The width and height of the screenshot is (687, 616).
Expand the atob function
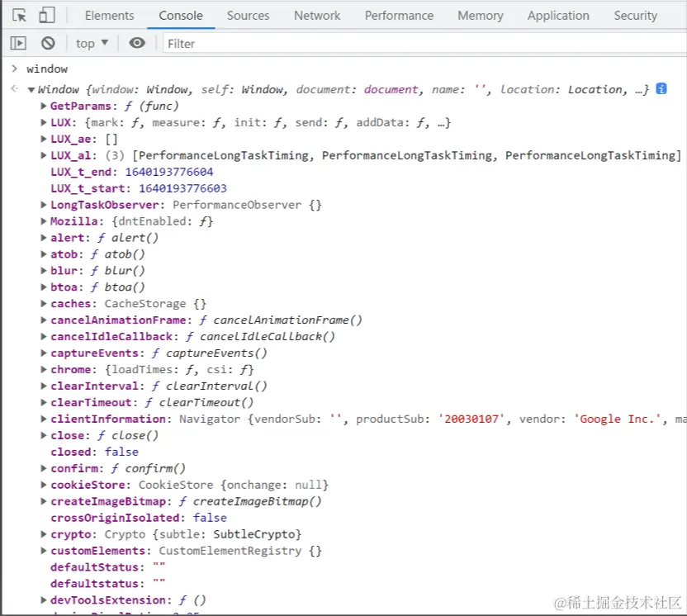tap(44, 254)
